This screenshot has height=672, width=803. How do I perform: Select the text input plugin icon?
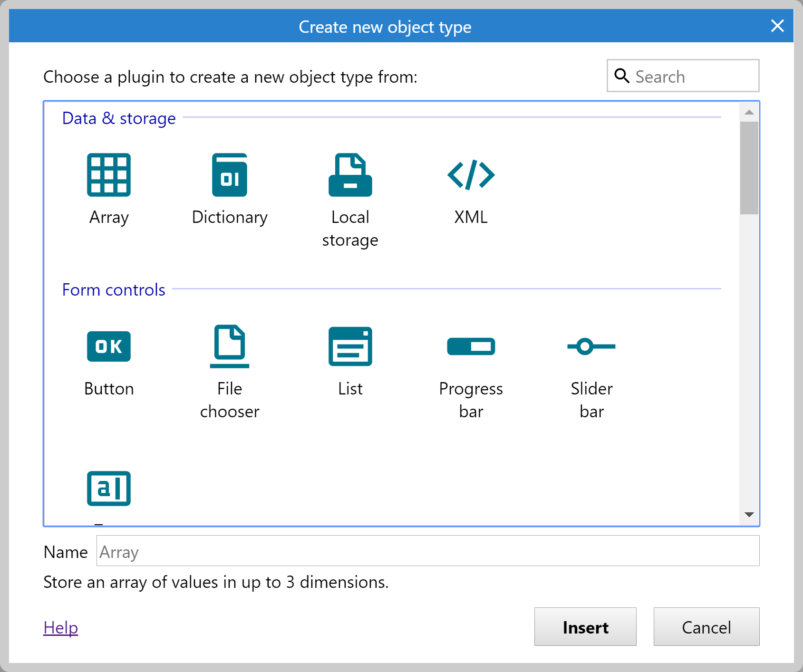coord(109,489)
